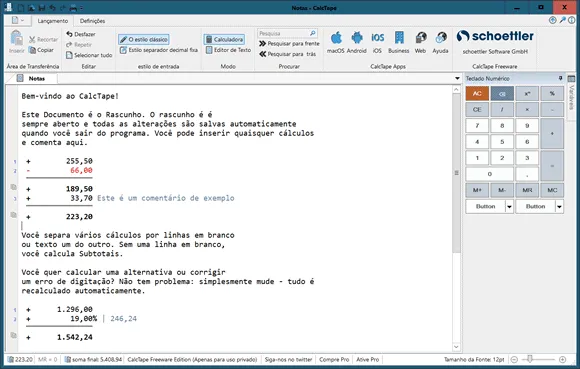This screenshot has height=369, width=580.
Task: Click Selecionar tudo
Action: (x=89, y=55)
